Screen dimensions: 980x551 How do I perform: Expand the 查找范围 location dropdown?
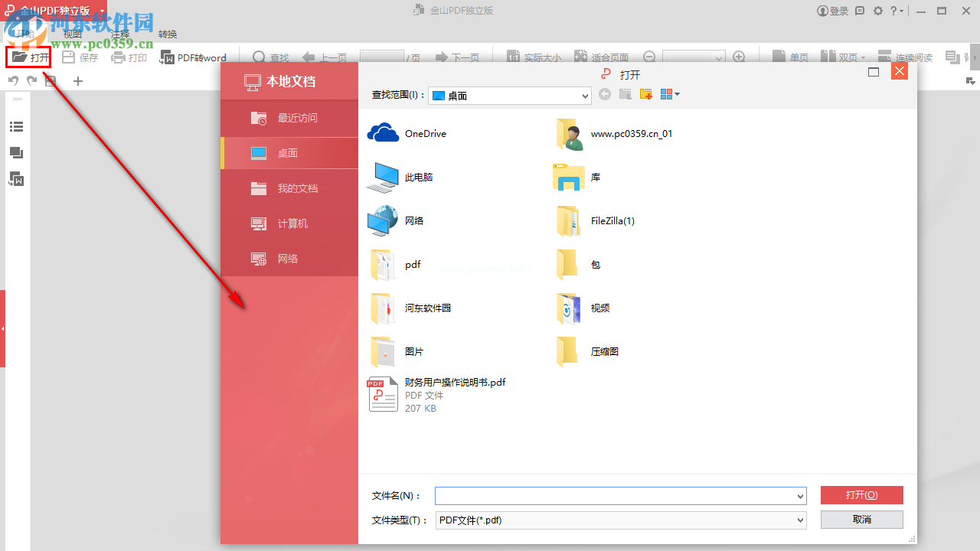pos(586,96)
